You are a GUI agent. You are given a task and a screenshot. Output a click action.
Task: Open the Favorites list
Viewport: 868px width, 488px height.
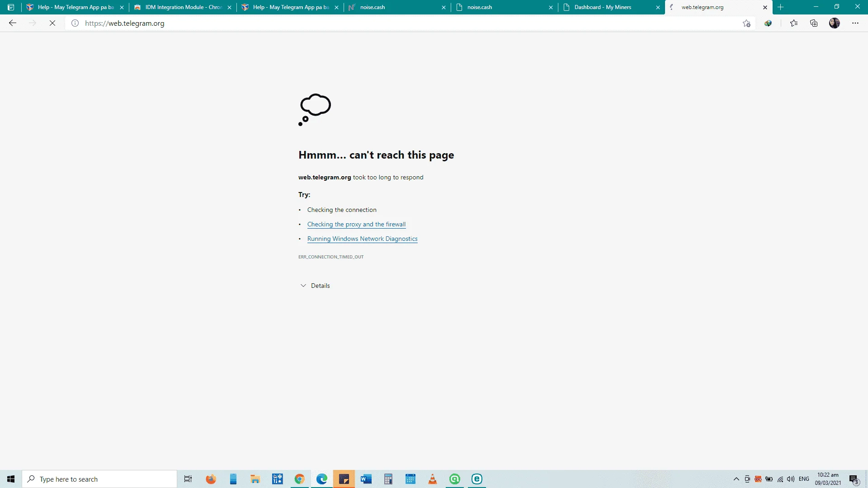(794, 23)
